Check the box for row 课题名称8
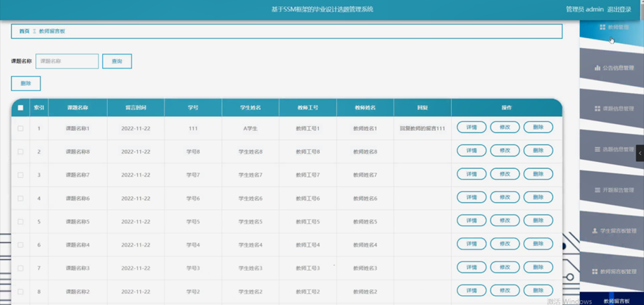644x305 pixels. pos(20,151)
